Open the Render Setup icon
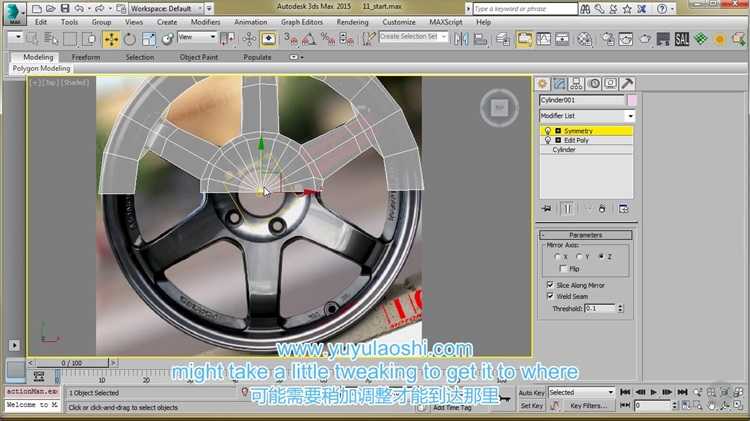750x421 pixels. point(607,39)
